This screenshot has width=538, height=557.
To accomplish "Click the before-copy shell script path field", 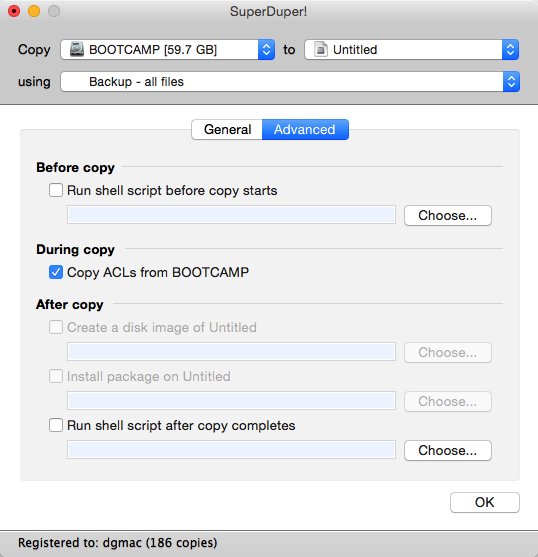I will (x=231, y=215).
